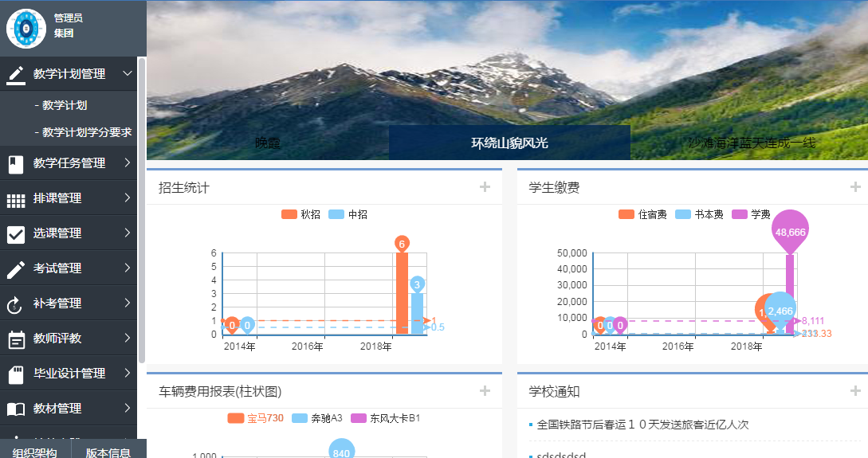Expand the 毕业设计管理 menu arrow
The image size is (868, 458).
click(128, 374)
